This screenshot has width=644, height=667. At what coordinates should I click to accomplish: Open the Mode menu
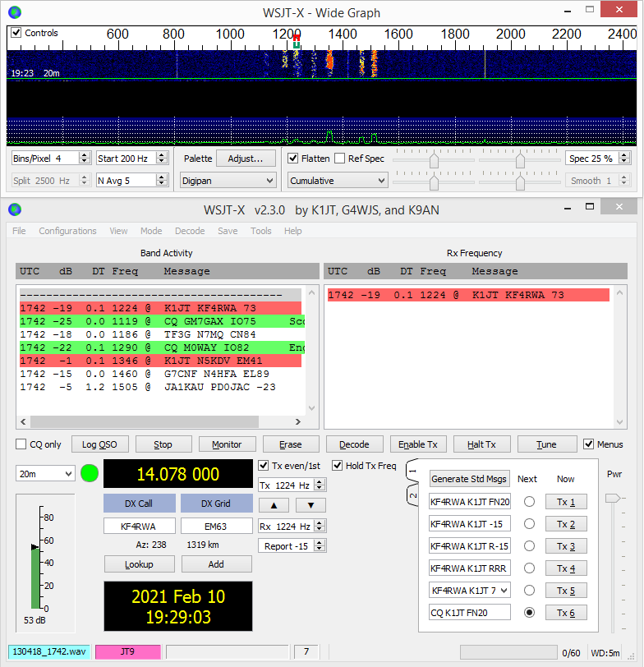pos(151,231)
